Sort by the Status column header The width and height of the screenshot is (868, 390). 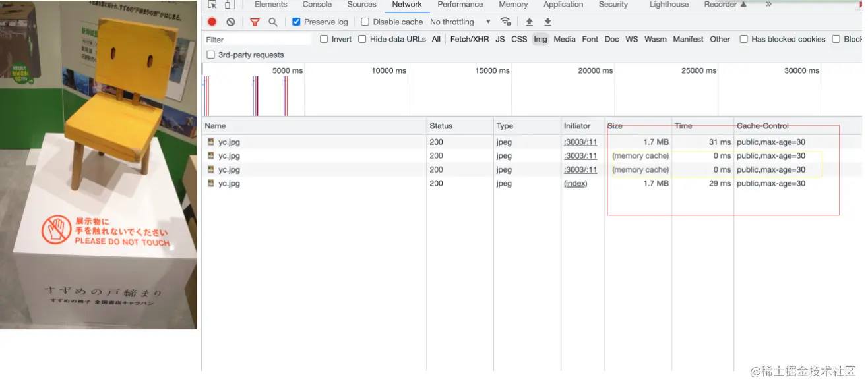click(x=460, y=126)
